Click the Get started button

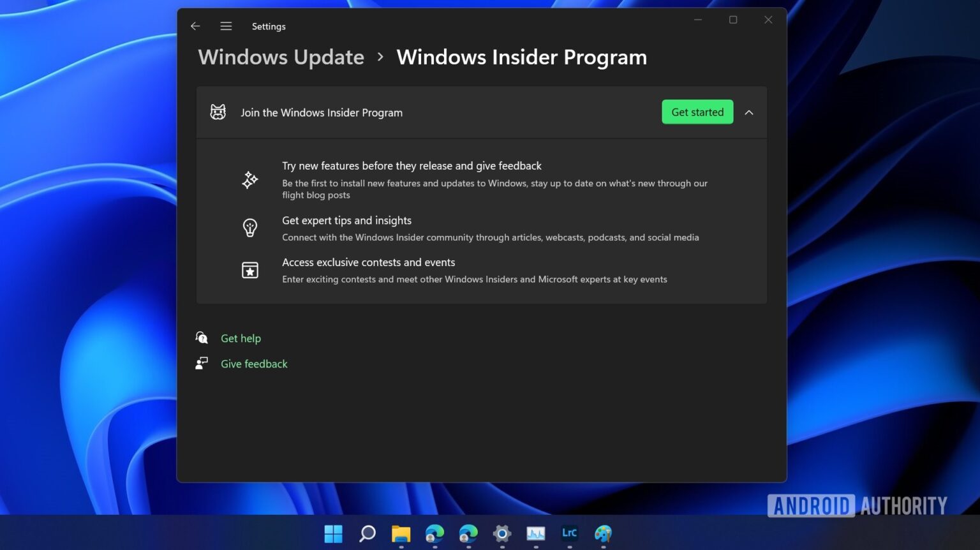click(697, 112)
